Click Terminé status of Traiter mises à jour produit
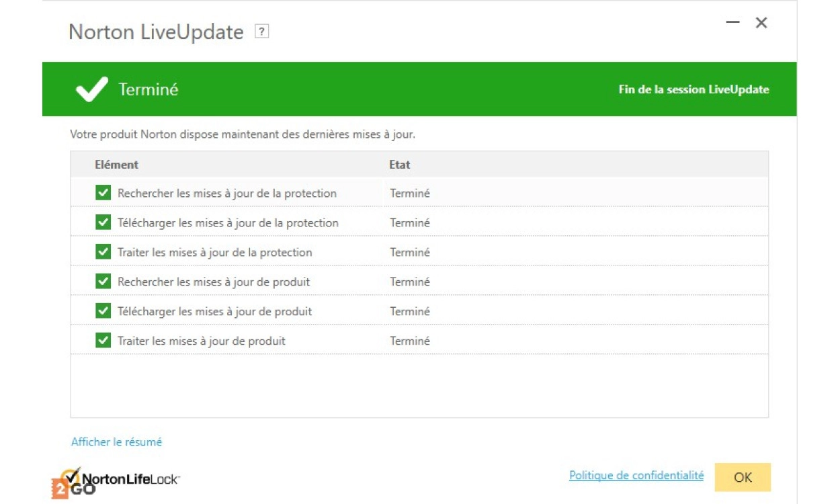The height and width of the screenshot is (504, 840). 409,341
